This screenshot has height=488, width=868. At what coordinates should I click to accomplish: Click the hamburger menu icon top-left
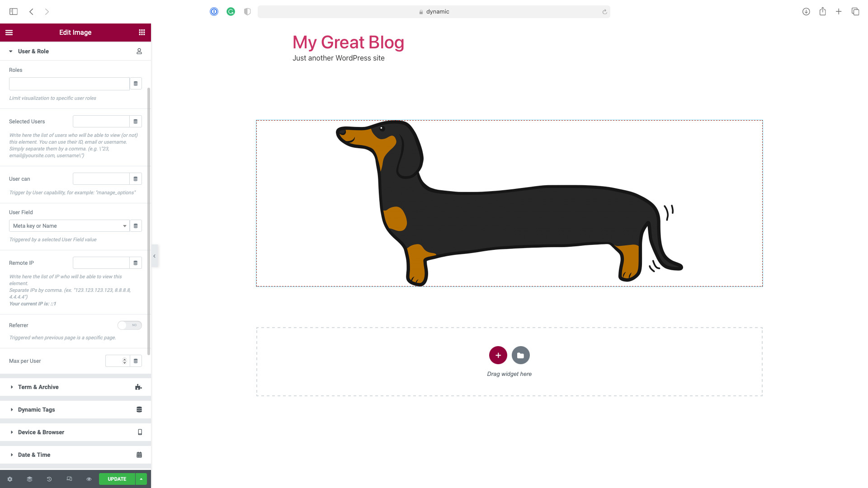pos(9,32)
